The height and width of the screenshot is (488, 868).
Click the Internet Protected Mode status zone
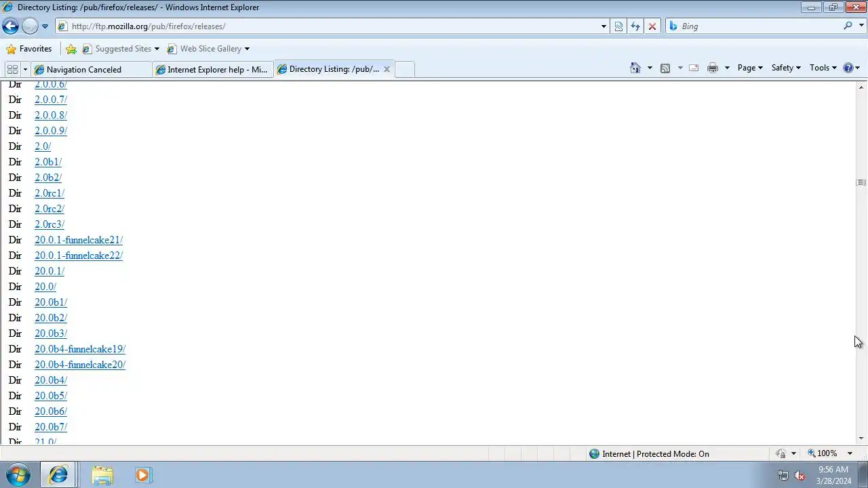[x=649, y=454]
